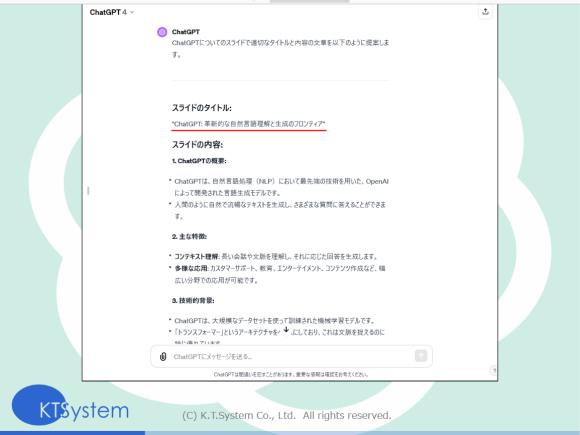
Task: Open help via the question mark icon
Action: (493, 370)
